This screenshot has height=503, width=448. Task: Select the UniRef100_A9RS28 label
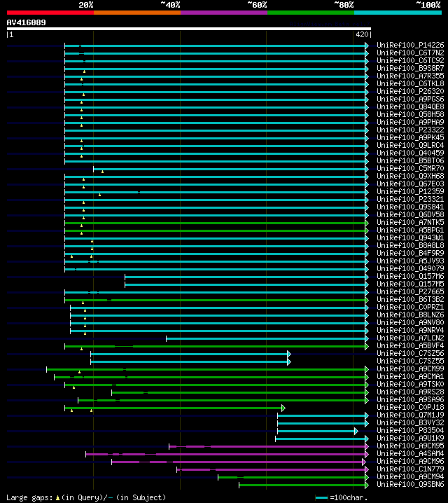(410, 392)
